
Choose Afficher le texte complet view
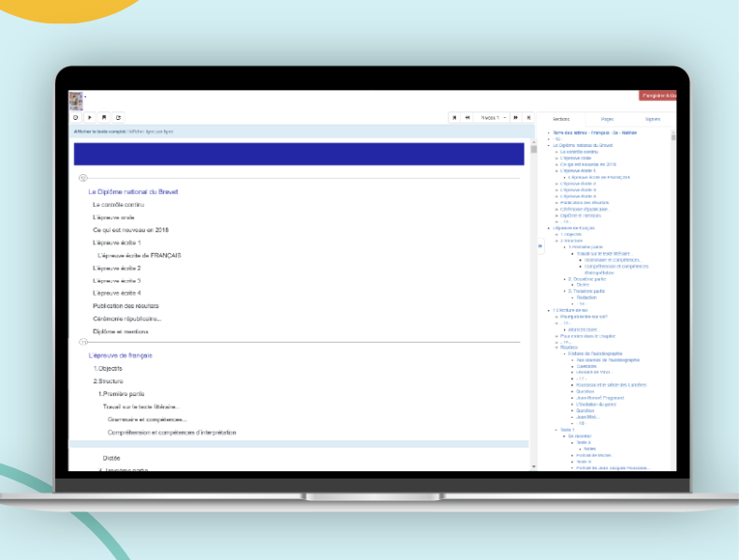pos(99,131)
